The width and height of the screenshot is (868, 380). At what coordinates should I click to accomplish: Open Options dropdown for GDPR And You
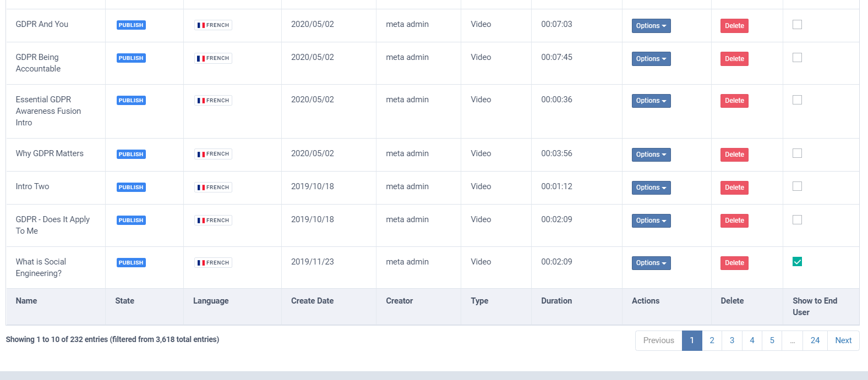(651, 26)
